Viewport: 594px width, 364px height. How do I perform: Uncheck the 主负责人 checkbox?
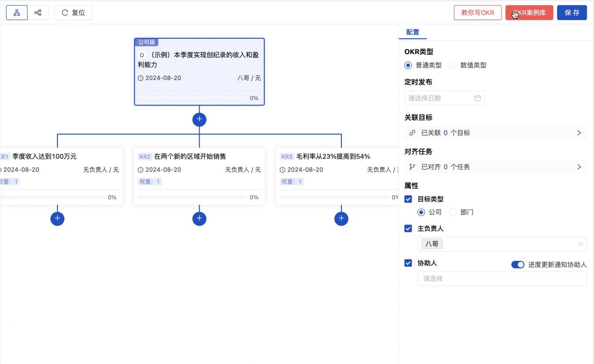(408, 228)
